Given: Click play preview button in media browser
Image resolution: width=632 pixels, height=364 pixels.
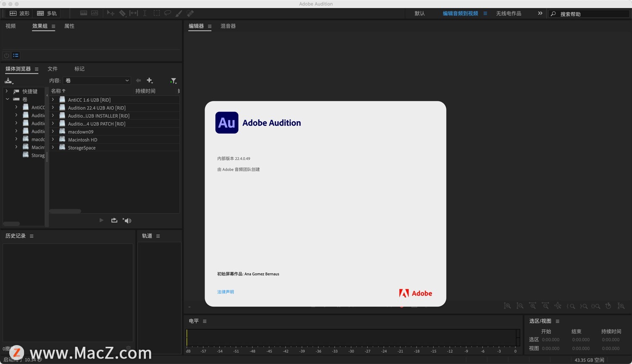Looking at the screenshot, I should [x=101, y=220].
